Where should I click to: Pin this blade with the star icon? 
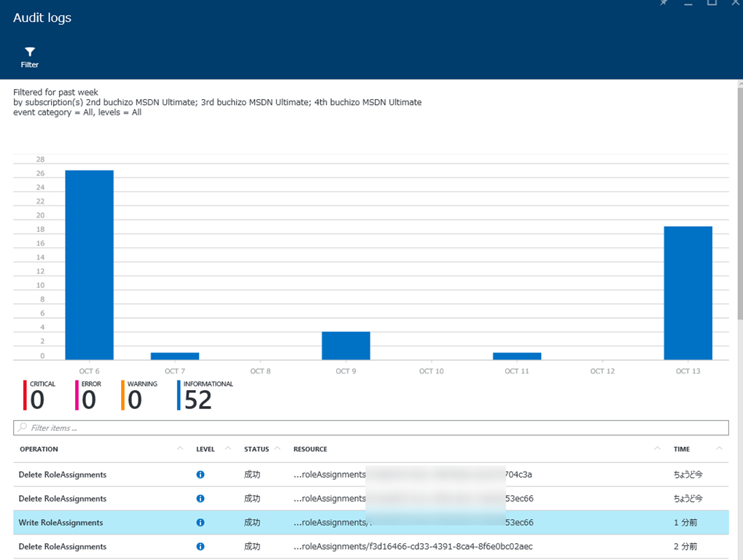pyautogui.click(x=664, y=3)
